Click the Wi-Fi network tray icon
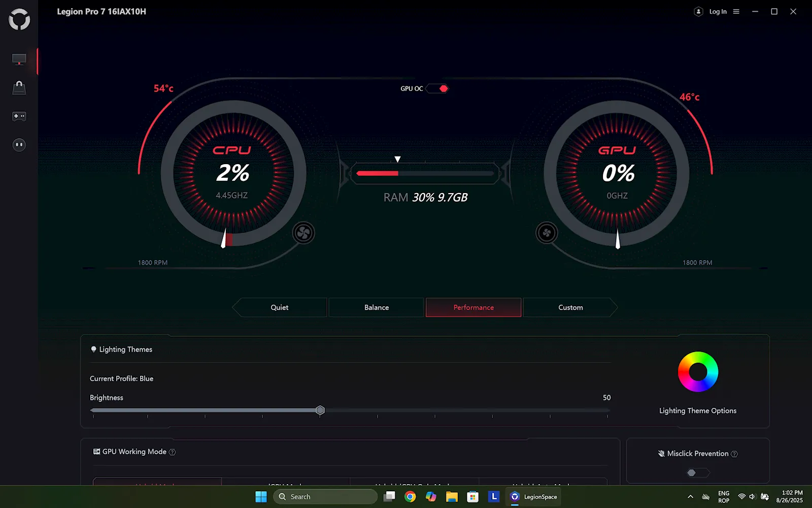The width and height of the screenshot is (812, 508). (741, 497)
